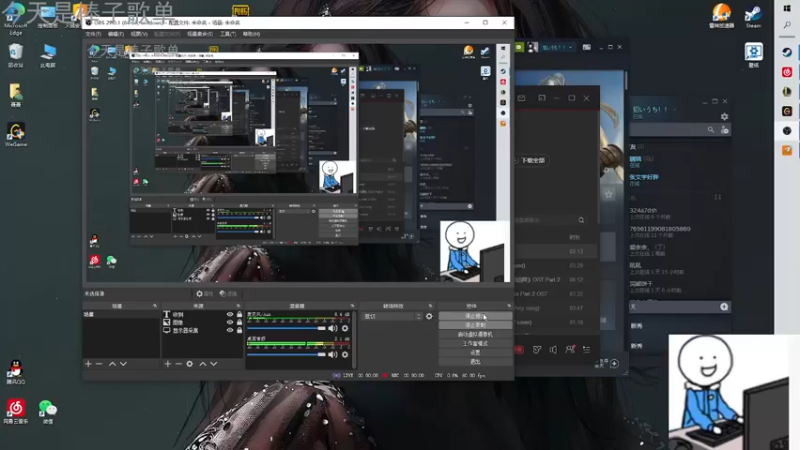Pop out the scene transitions dock
Screen dimensions: 800x450
430,306
